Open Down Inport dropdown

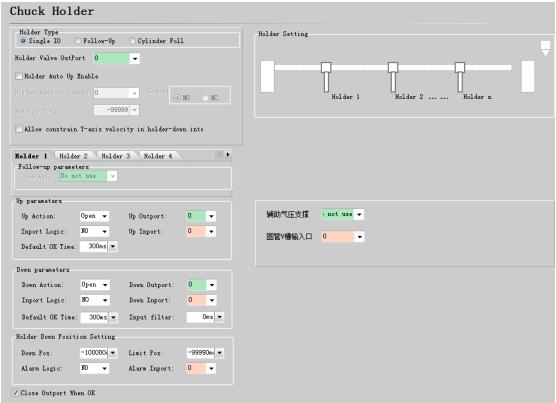tap(212, 300)
